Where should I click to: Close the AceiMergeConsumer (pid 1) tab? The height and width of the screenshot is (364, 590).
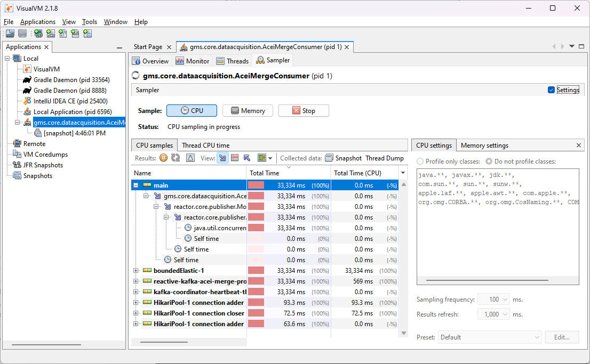pyautogui.click(x=347, y=47)
